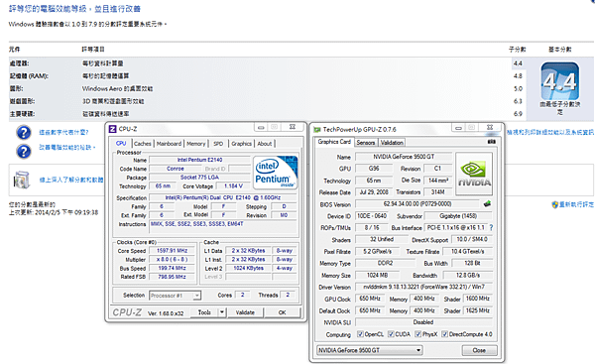
Task: Switch to the About tab in CPU-Z
Action: click(265, 144)
